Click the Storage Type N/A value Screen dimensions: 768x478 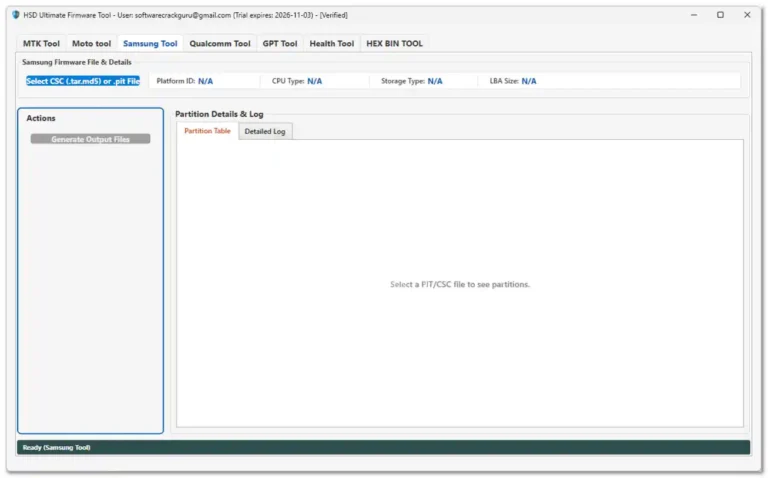point(435,81)
